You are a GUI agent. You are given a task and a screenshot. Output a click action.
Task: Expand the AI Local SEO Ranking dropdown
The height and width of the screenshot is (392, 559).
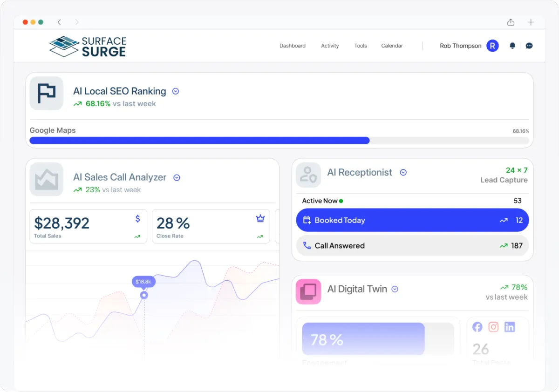point(176,91)
